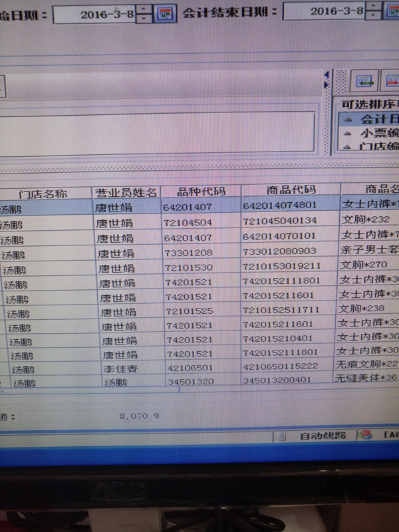Open the start date calendar picker icon
Screen dimensions: 399x532
164,13
